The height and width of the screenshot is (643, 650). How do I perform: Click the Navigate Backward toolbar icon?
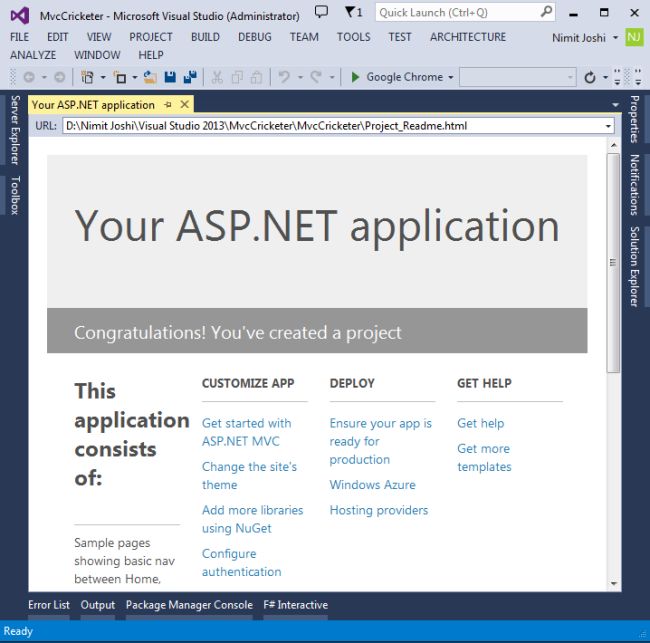[28, 77]
